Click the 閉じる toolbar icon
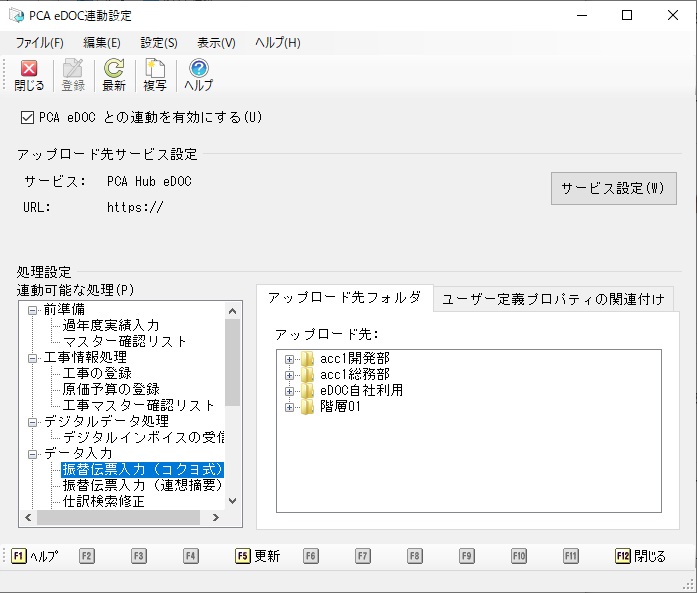 29,75
